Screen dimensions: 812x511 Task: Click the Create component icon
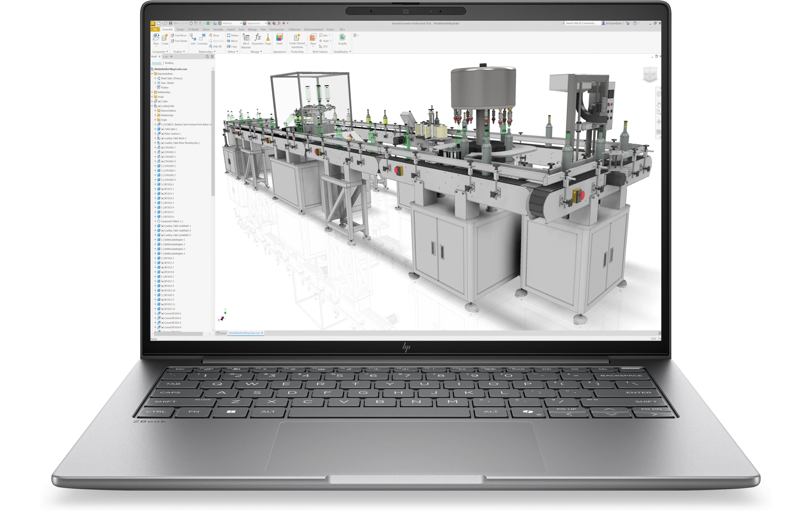click(165, 38)
